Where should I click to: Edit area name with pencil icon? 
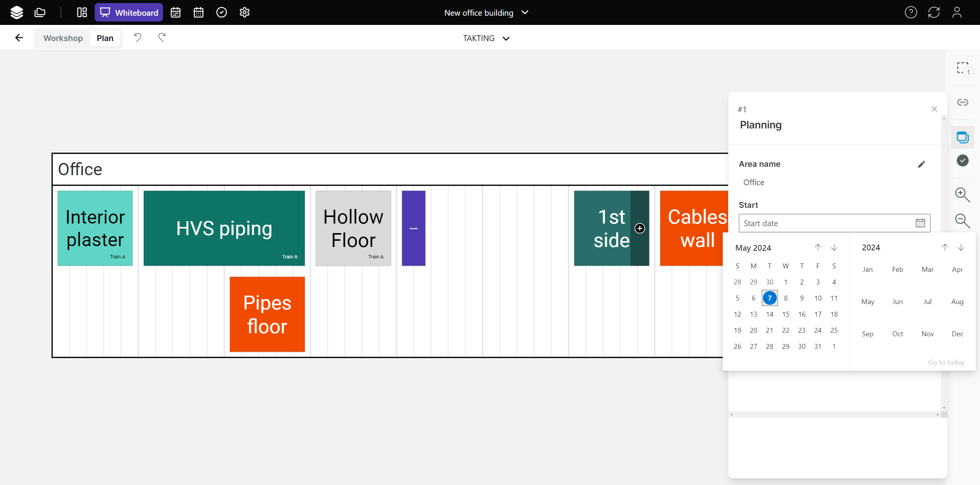(921, 164)
